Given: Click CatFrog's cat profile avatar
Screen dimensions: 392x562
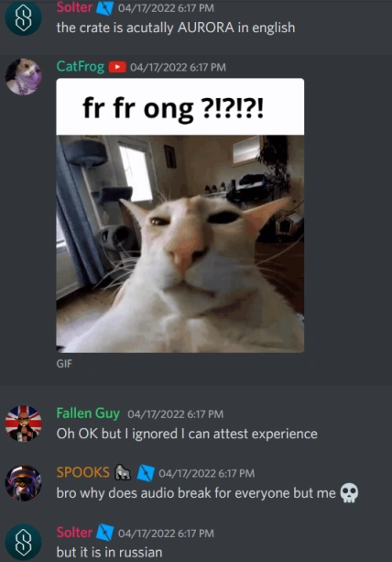Looking at the screenshot, I should 23,77.
